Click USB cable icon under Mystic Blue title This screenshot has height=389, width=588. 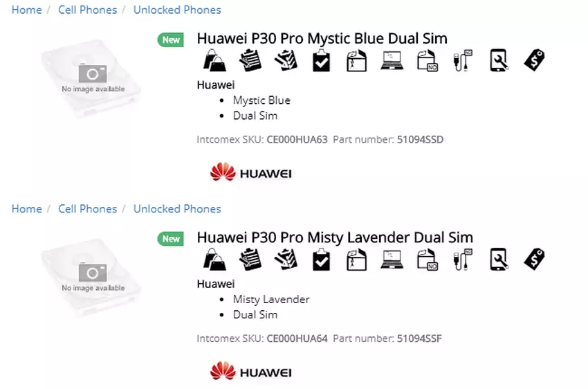(x=463, y=60)
